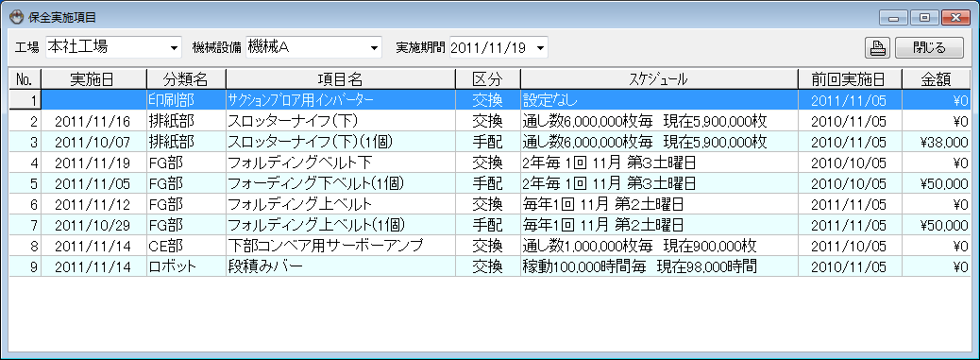Click 実施日 cell 2011/11/12
This screenshot has height=360, width=980.
[x=93, y=204]
